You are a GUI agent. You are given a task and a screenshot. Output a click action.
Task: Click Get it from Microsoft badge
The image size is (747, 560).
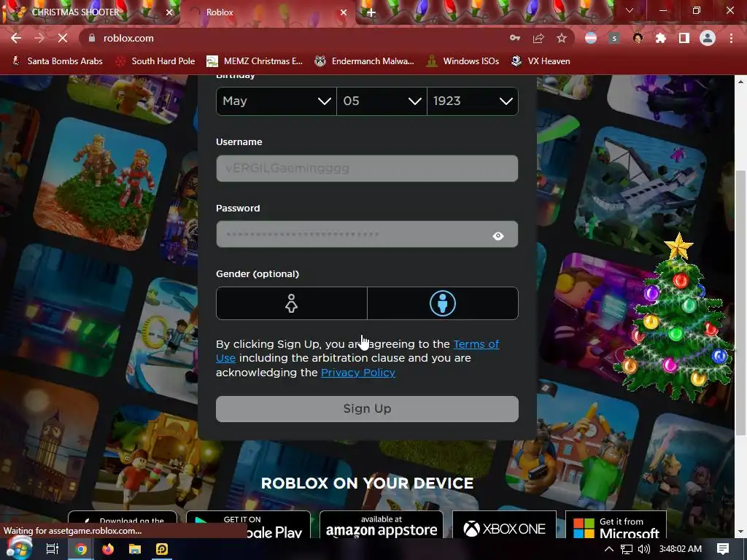[x=616, y=525]
